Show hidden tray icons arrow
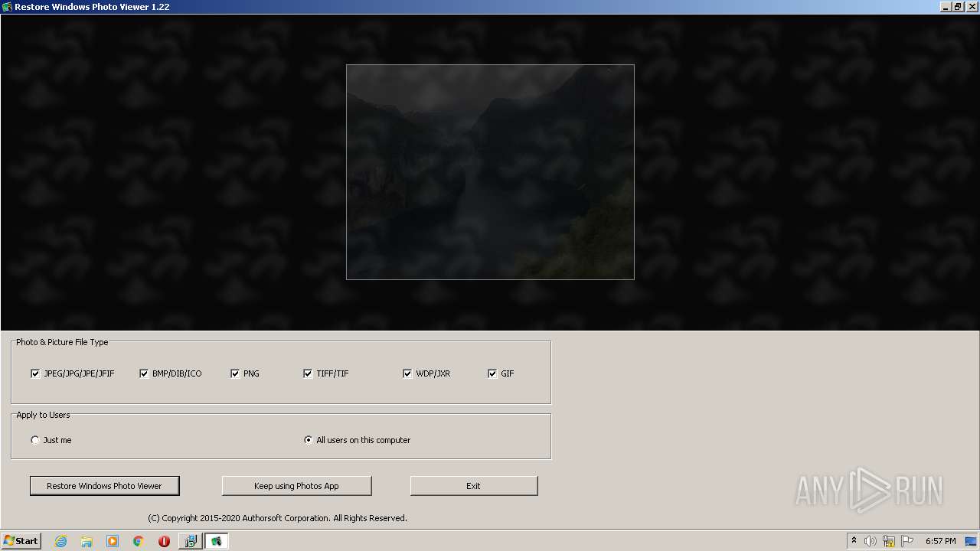 [854, 541]
